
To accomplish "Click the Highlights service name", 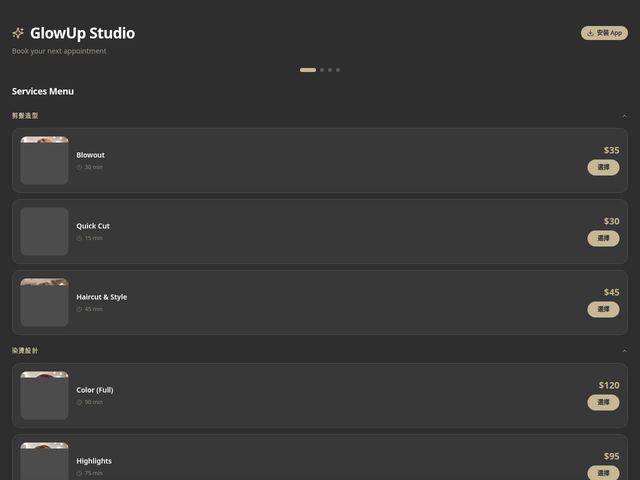I will pyautogui.click(x=94, y=461).
